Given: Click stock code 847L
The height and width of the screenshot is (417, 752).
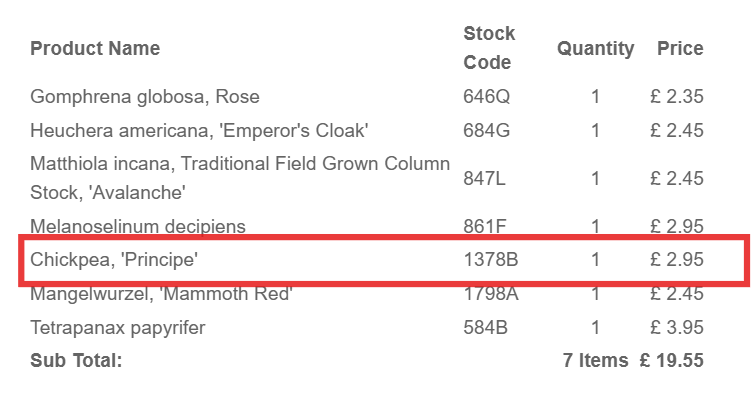Looking at the screenshot, I should [x=485, y=178].
